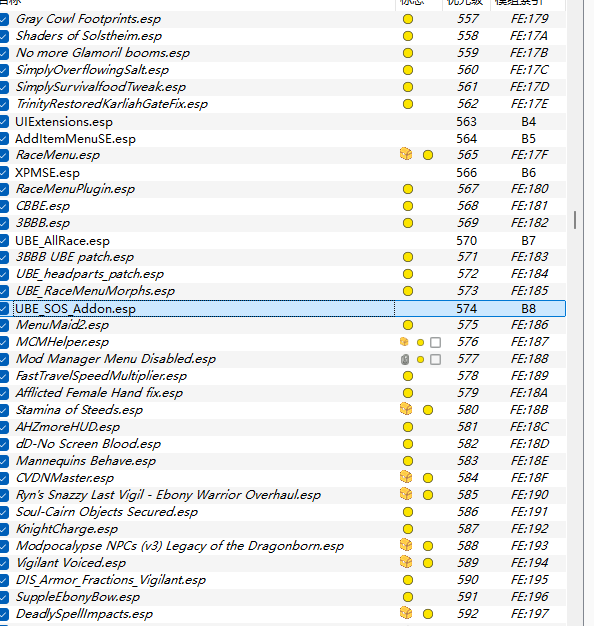Disable DIS_Armor_Fractions_Vigilant.esp checkbox

tap(4, 580)
